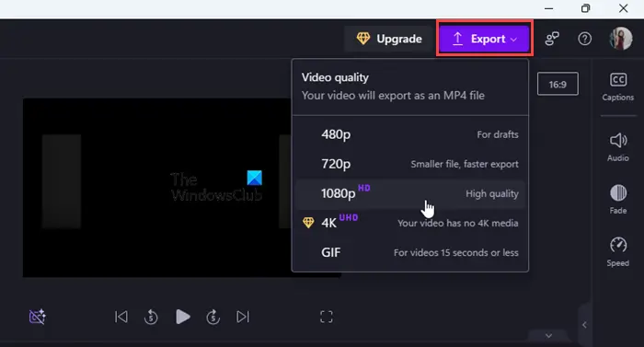
Task: Open the help question mark icon
Action: 584,39
